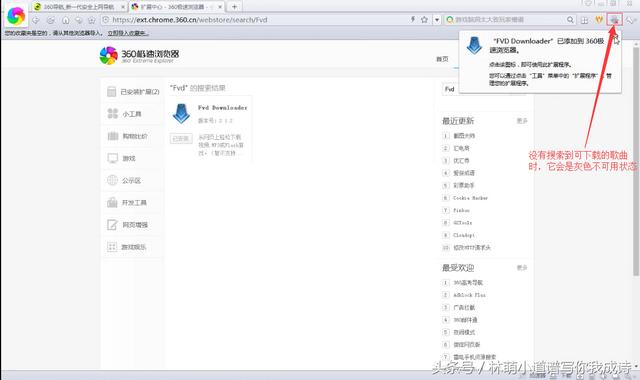
Task: Open Pinbox in recent updates list
Action: click(461, 210)
